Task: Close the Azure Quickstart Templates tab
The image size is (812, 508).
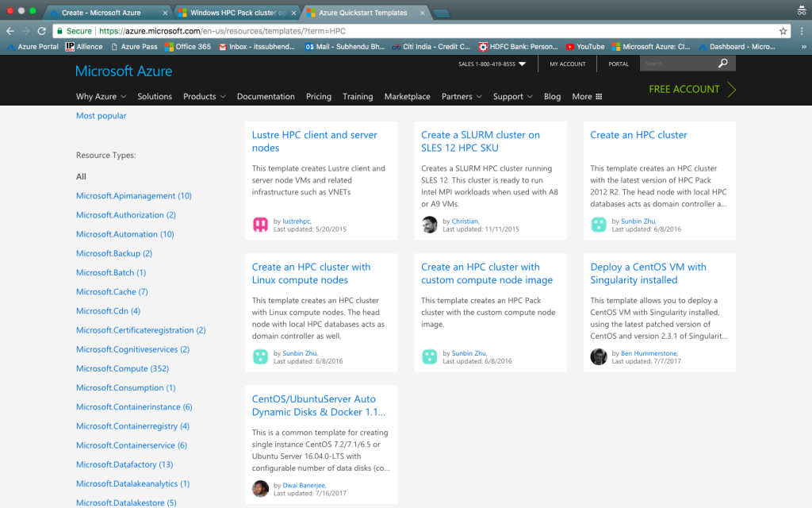Action: (422, 13)
